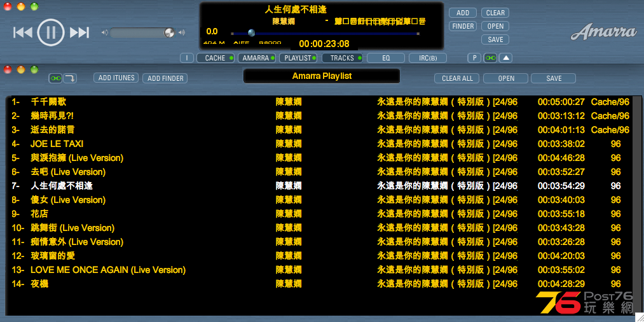Select track 14 夜機
Screen dimensions: 644x322
pos(320,284)
